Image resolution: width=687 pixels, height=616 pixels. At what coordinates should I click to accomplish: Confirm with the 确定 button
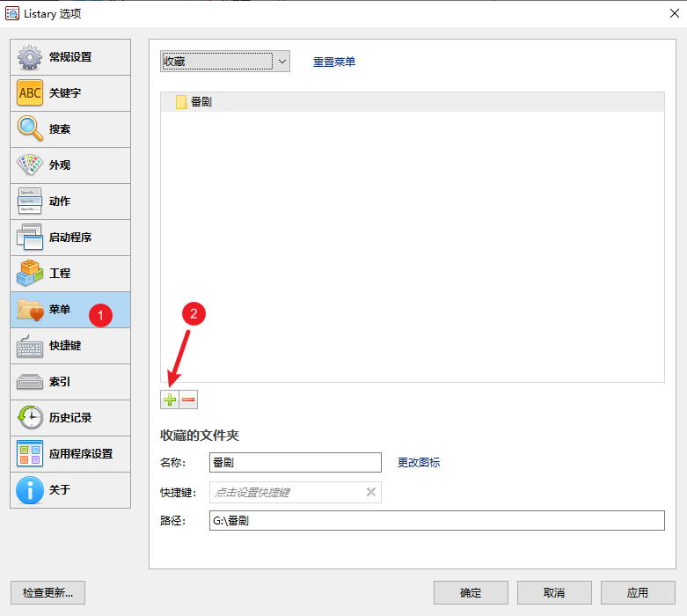471,593
